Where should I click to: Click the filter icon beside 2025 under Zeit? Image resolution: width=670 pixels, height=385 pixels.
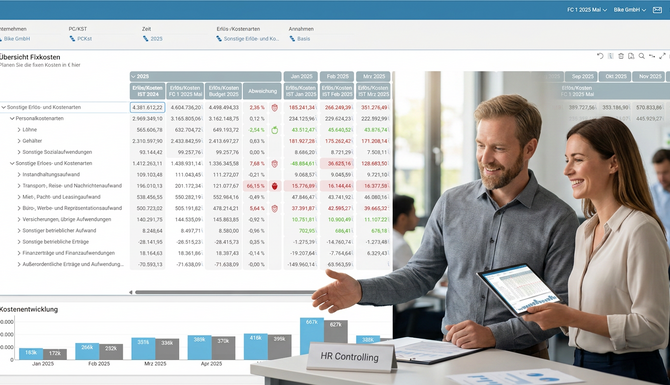click(x=145, y=38)
